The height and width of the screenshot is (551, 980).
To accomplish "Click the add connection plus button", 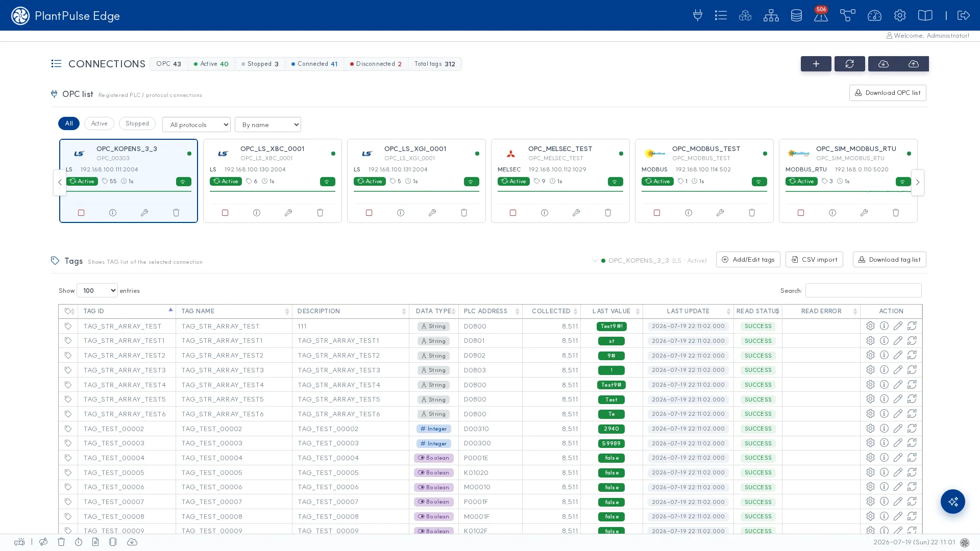I will click(816, 64).
